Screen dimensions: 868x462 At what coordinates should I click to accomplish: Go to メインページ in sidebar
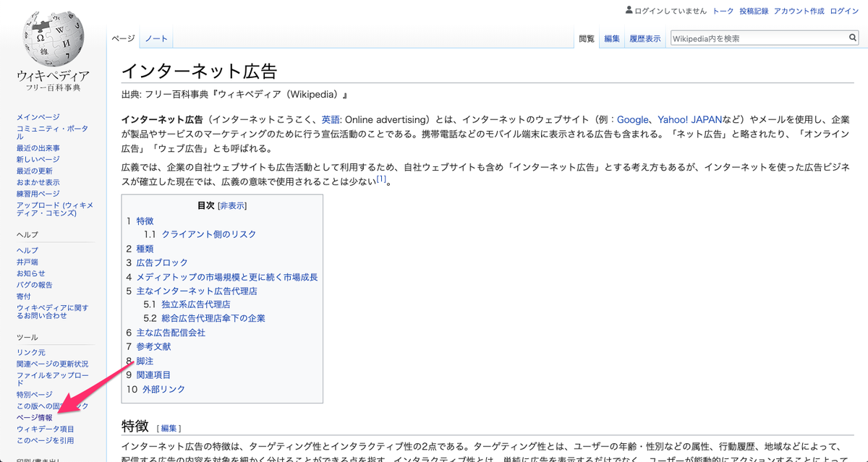click(38, 117)
